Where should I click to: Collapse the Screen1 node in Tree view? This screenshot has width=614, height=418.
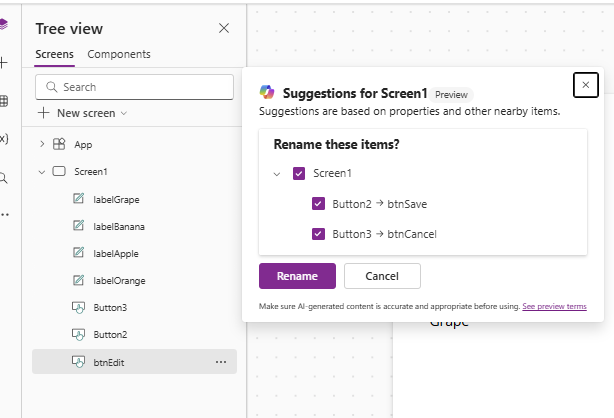tap(42, 172)
